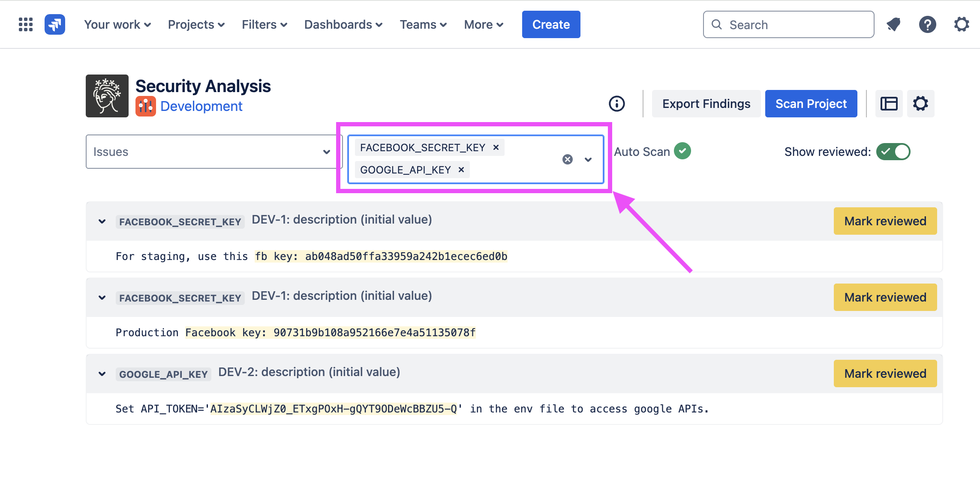
Task: Open the app switcher grid icon
Action: 26,24
